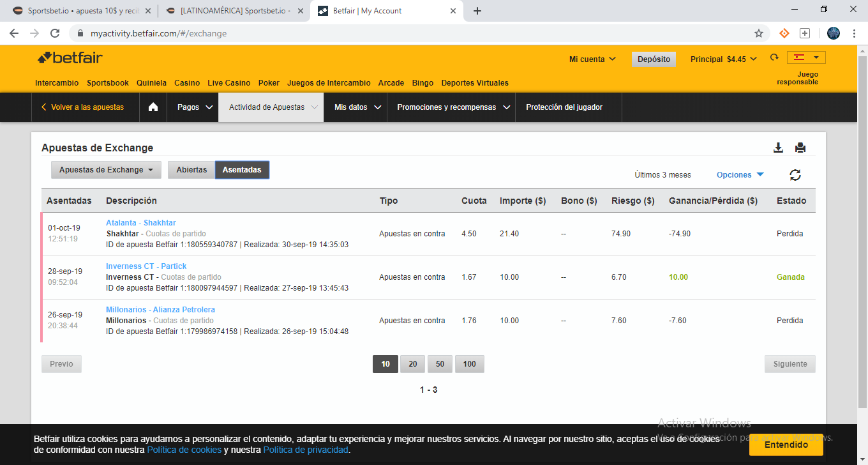Expand Actividad de Apuestas menu
The image size is (868, 465).
point(271,107)
